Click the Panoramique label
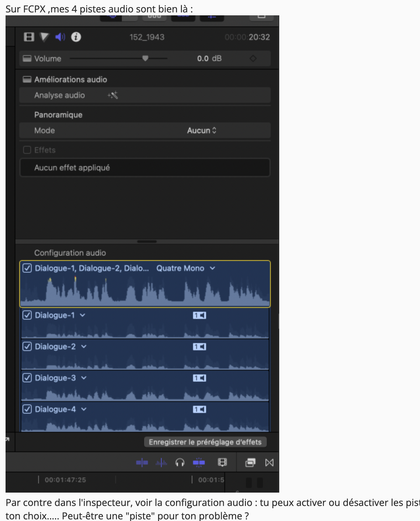 58,115
